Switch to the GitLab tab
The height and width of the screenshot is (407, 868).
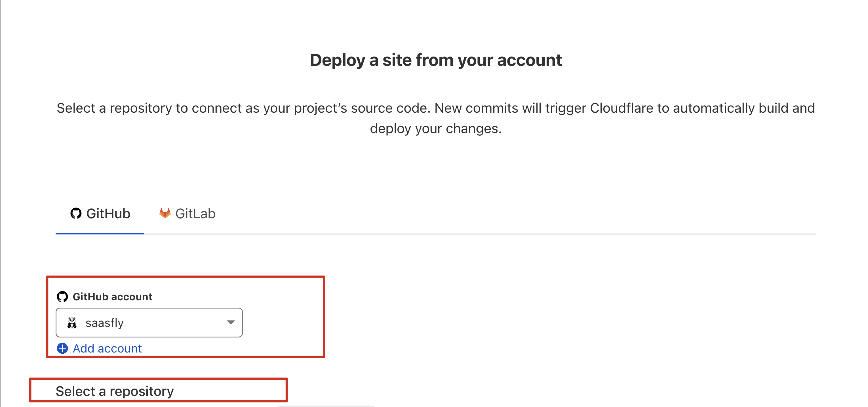(x=187, y=214)
